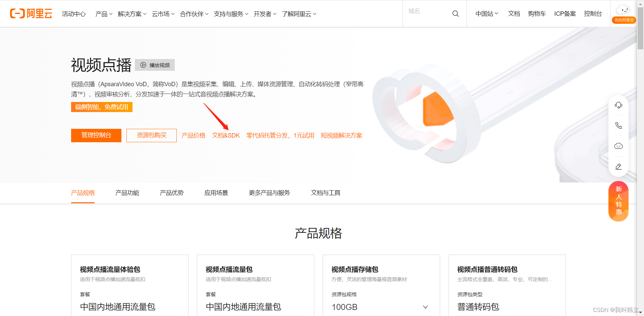Open the 购物车 shopping cart

pyautogui.click(x=537, y=13)
